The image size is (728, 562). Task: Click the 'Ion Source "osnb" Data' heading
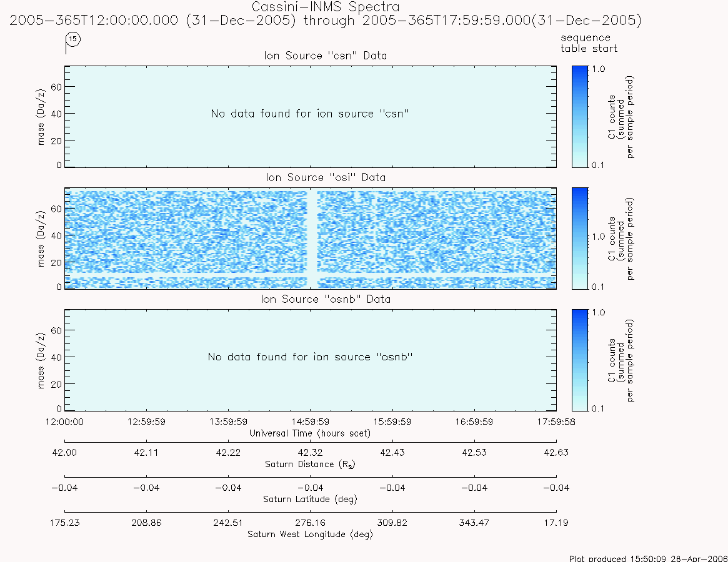[326, 299]
